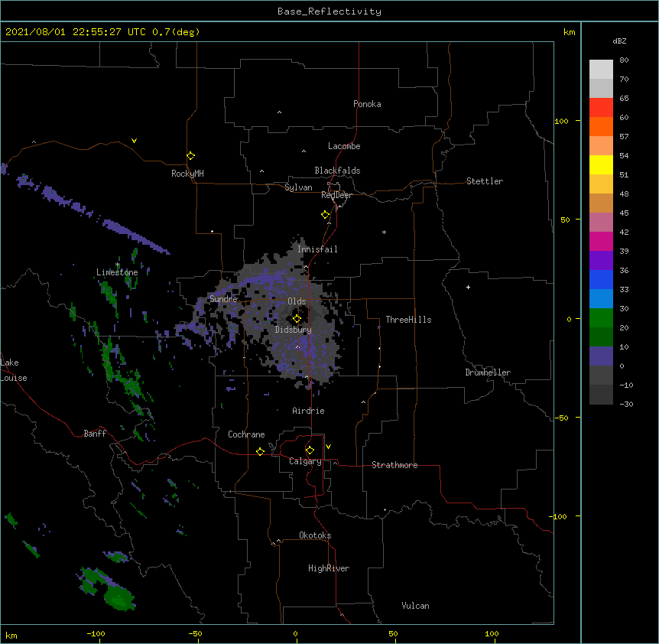
Task: Click the Airdrie city label
Action: 309,411
